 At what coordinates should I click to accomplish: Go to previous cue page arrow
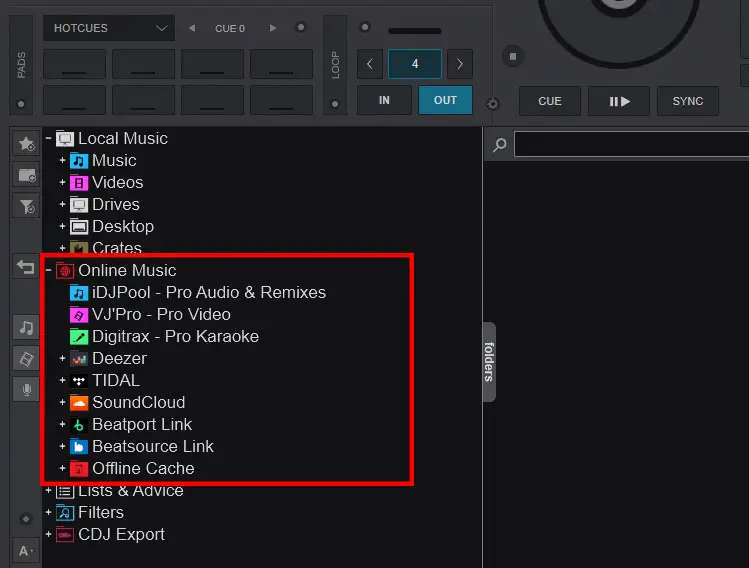click(x=192, y=28)
